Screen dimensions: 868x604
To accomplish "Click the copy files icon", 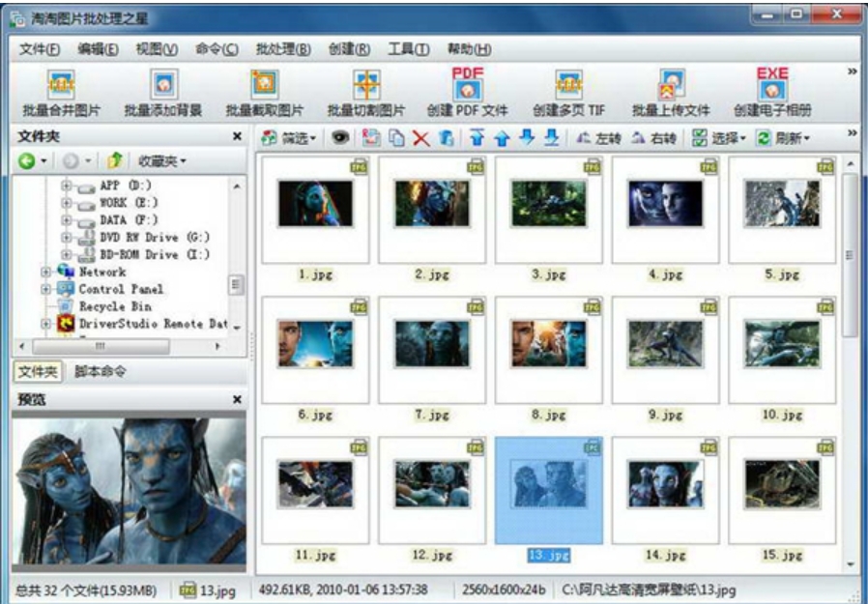I will tap(395, 138).
